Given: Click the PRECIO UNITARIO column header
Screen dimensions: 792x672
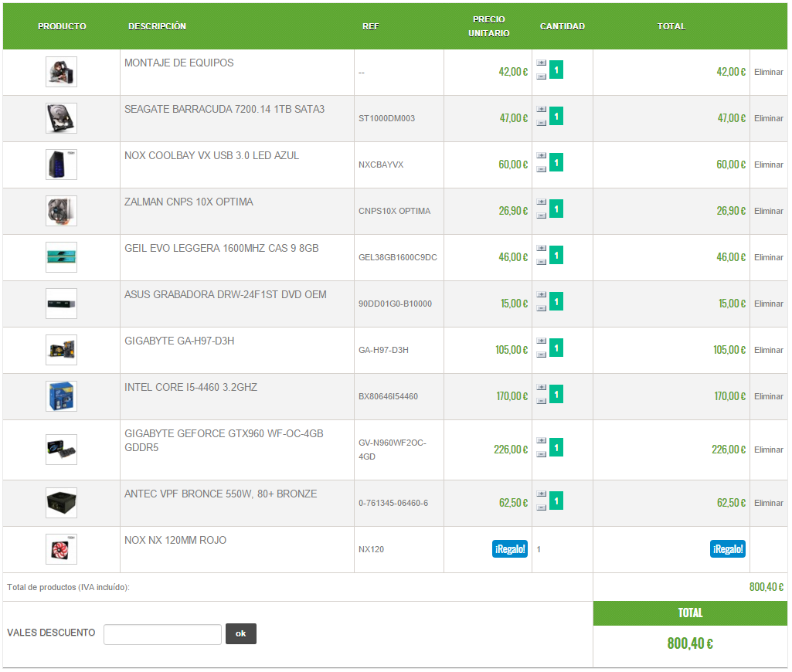Looking at the screenshot, I should [488, 26].
